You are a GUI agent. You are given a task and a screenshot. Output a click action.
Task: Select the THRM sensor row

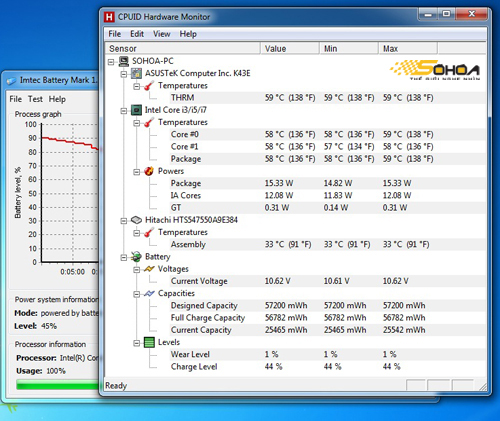click(x=295, y=98)
